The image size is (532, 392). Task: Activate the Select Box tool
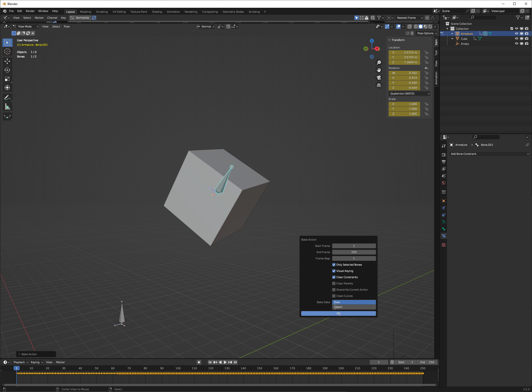click(7, 43)
